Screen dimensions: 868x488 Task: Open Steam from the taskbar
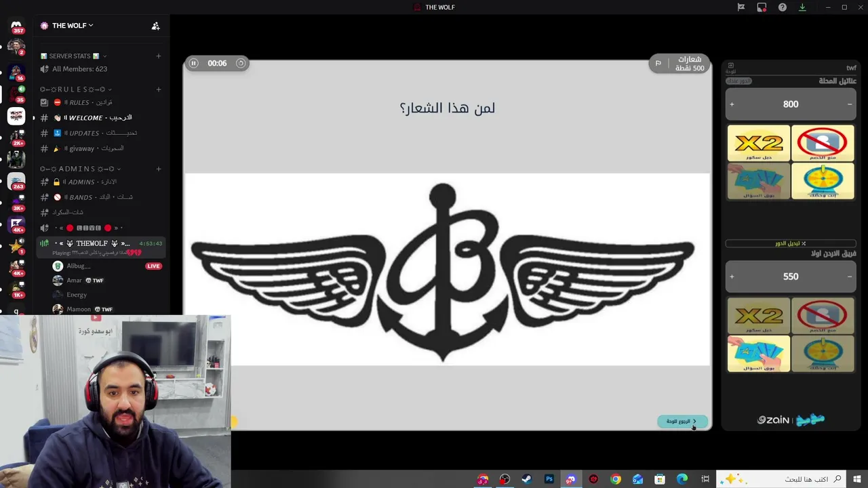[527, 479]
